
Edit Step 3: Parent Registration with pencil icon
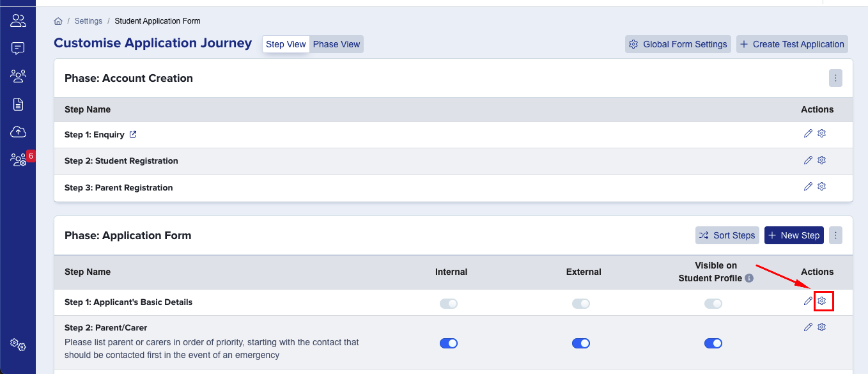(x=808, y=187)
